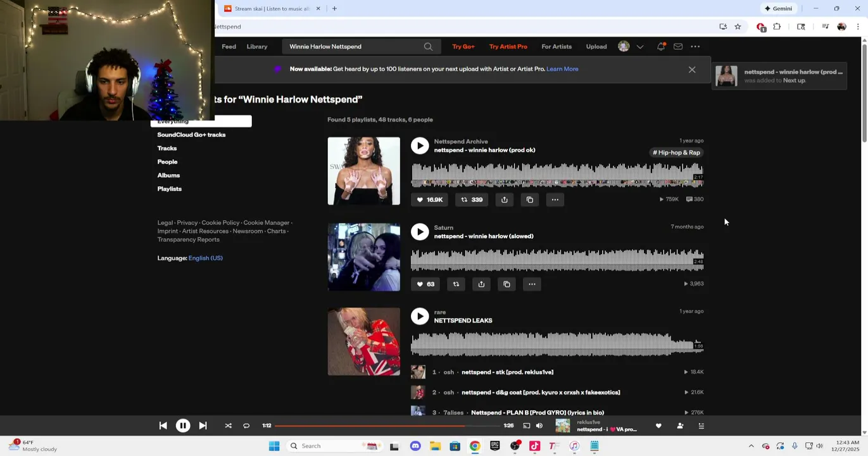
Task: Open more options for winnie harlow (prod ok)
Action: (x=555, y=199)
